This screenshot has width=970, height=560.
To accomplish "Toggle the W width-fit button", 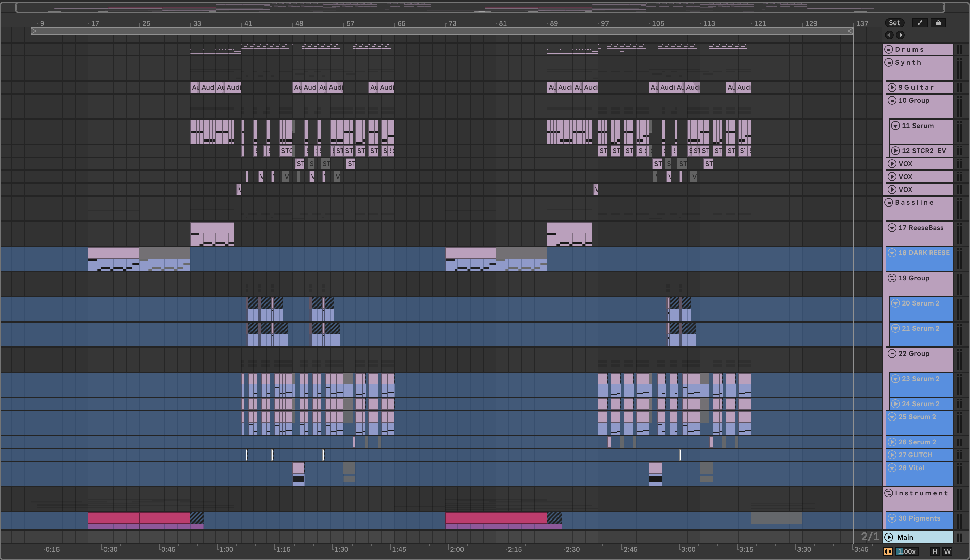I will (x=947, y=551).
